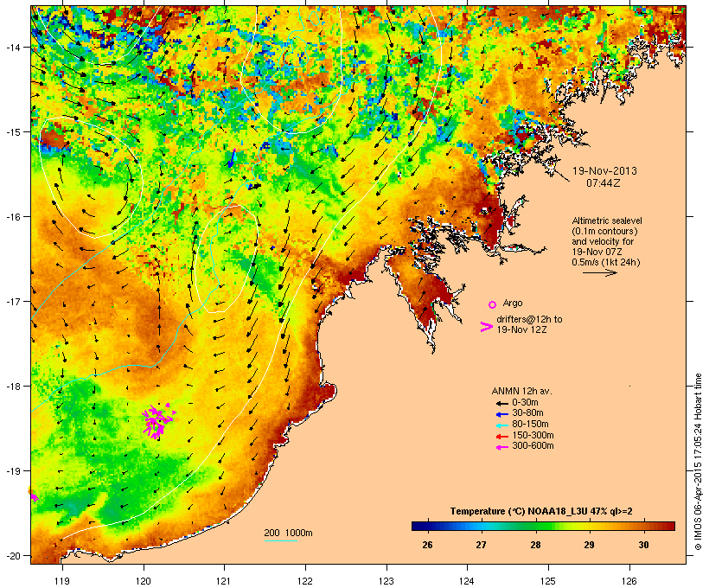Click the longitude axis label '120'

click(x=144, y=581)
